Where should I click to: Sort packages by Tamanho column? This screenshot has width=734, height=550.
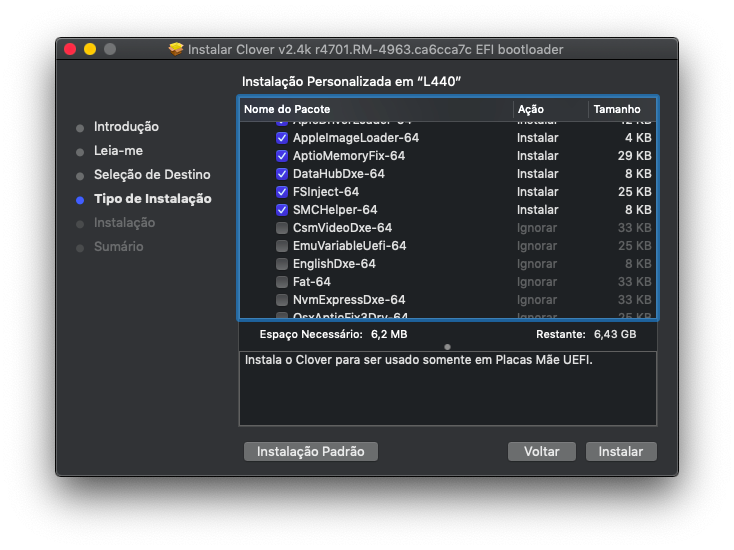click(x=622, y=109)
